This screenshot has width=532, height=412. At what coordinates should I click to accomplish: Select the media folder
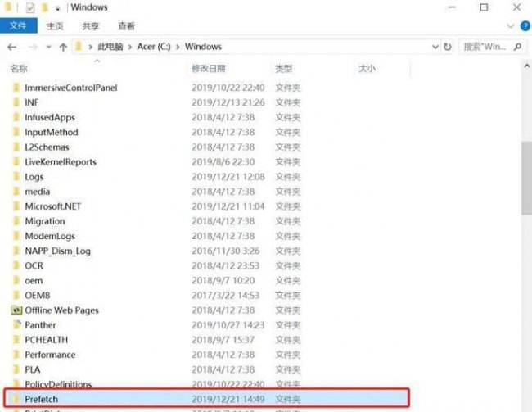pyautogui.click(x=38, y=192)
